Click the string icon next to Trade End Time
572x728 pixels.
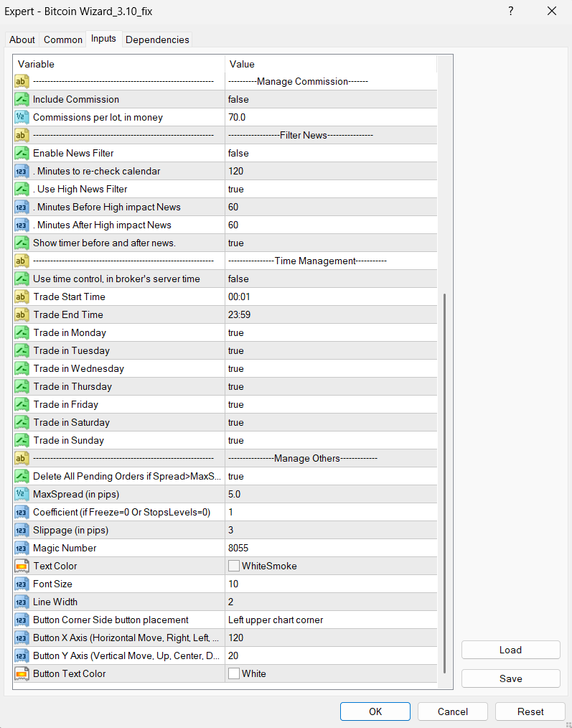22,314
